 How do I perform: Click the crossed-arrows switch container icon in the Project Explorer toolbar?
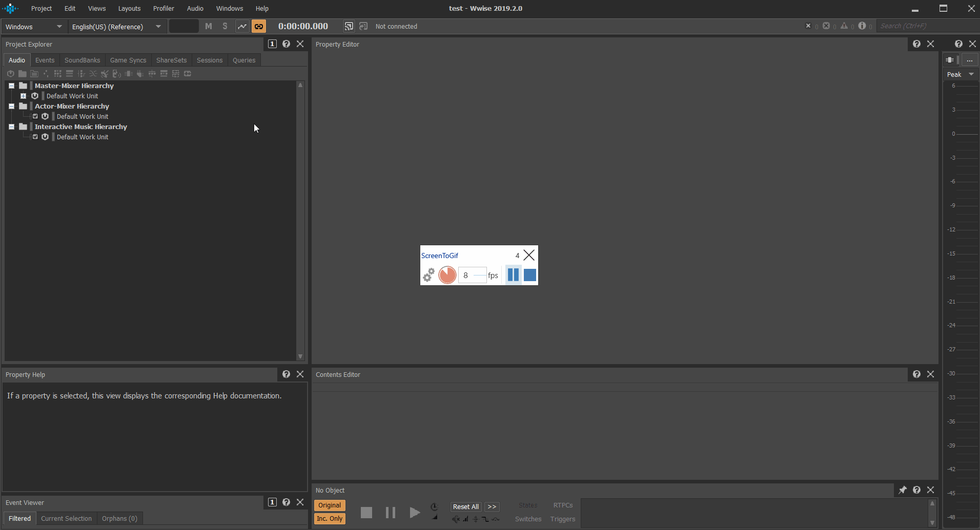[x=93, y=74]
